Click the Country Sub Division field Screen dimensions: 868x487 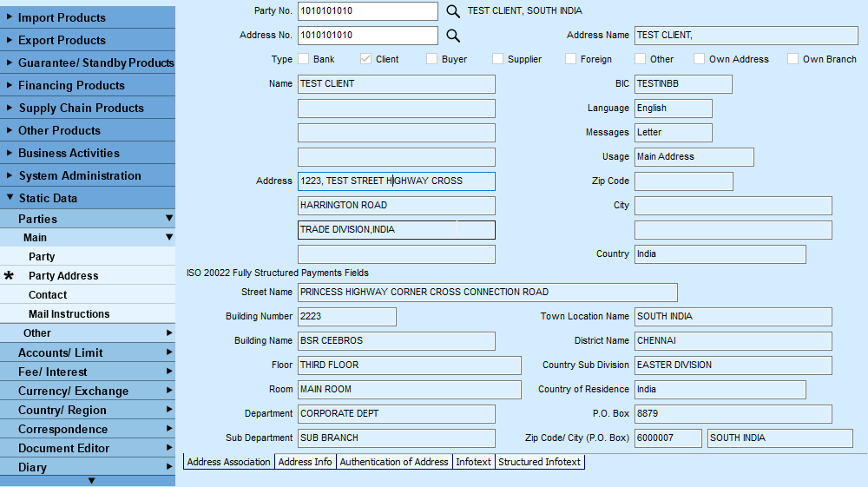(x=733, y=365)
